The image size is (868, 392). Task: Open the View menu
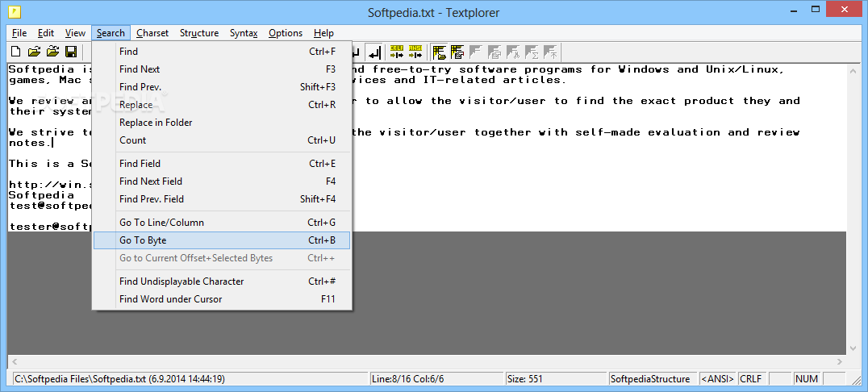point(75,33)
